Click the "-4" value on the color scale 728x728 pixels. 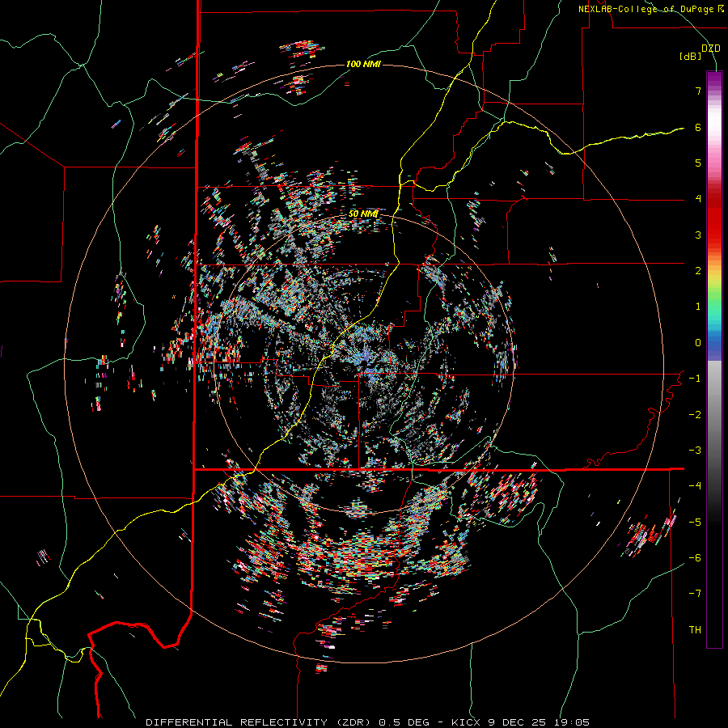(x=695, y=486)
